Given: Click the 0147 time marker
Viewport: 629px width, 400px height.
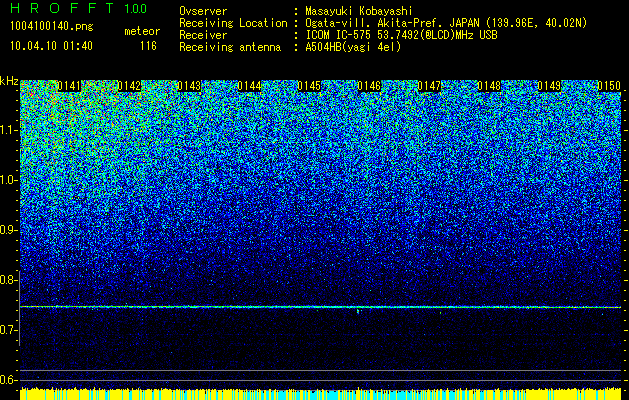Looking at the screenshot, I should click(429, 86).
